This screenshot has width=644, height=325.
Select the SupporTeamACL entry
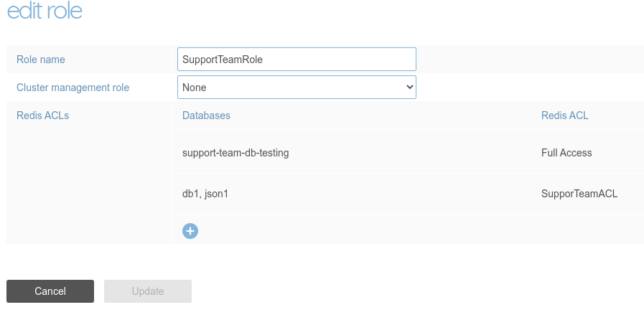click(x=579, y=194)
